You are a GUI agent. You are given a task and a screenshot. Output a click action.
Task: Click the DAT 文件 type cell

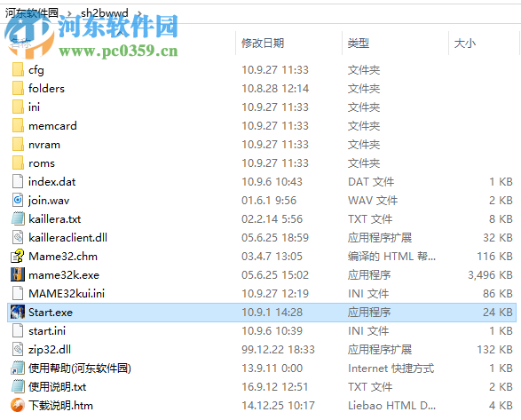click(x=371, y=181)
